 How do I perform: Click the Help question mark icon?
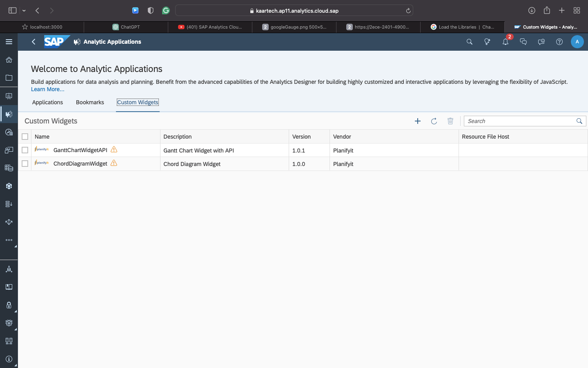pyautogui.click(x=559, y=42)
